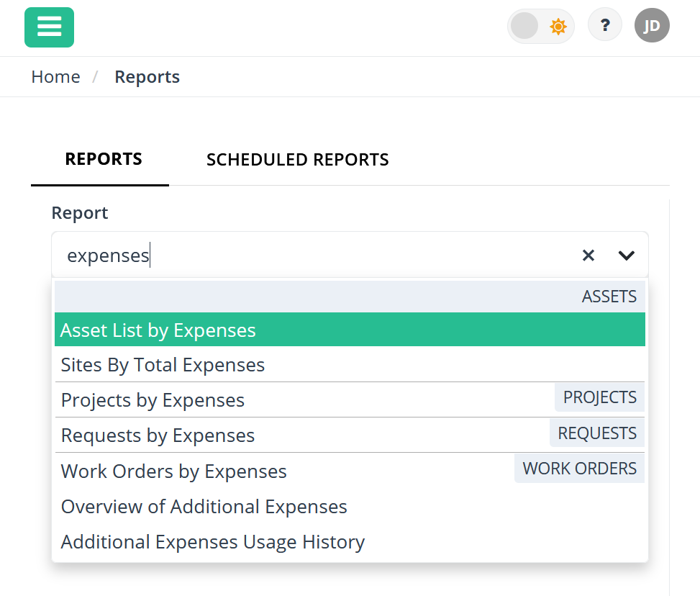Click the Reports breadcrumb label

(x=147, y=76)
